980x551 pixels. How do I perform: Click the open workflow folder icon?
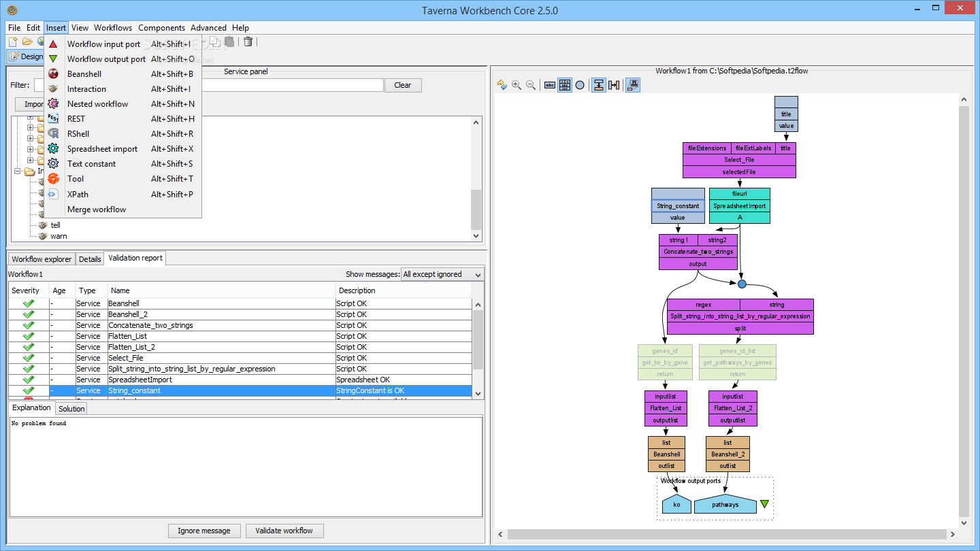point(27,41)
